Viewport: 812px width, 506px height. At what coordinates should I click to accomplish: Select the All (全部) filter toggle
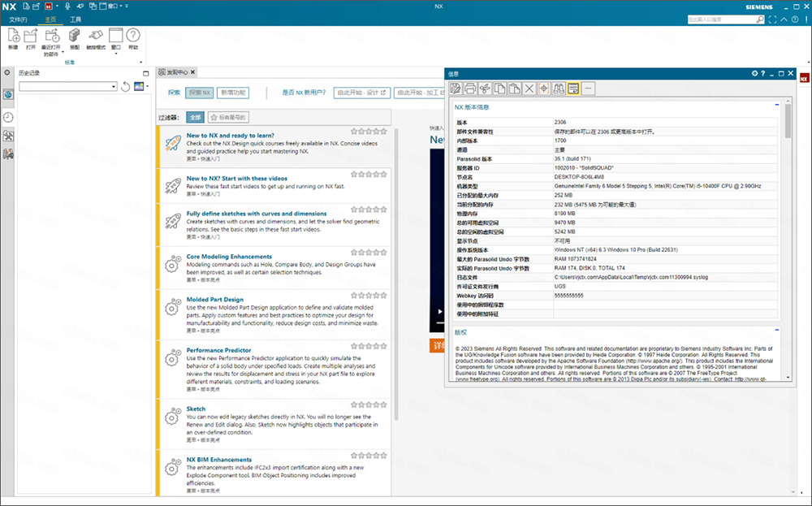(195, 118)
